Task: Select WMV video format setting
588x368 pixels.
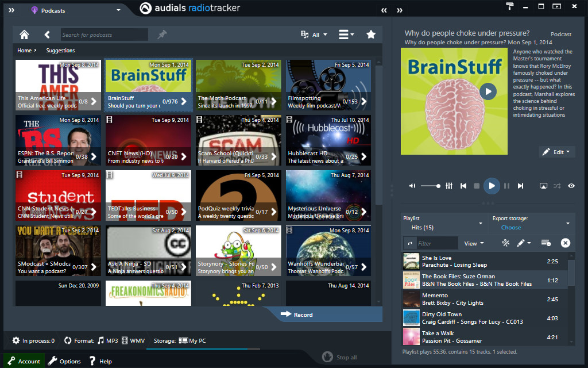Action: [133, 340]
